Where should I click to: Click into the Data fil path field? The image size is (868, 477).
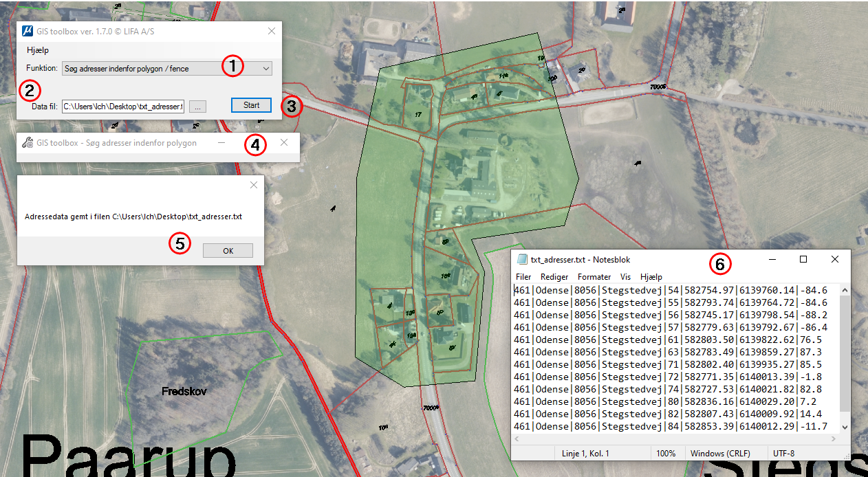click(x=122, y=106)
